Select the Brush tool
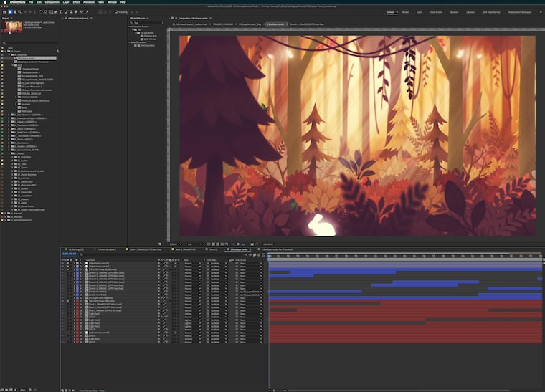 click(67, 11)
